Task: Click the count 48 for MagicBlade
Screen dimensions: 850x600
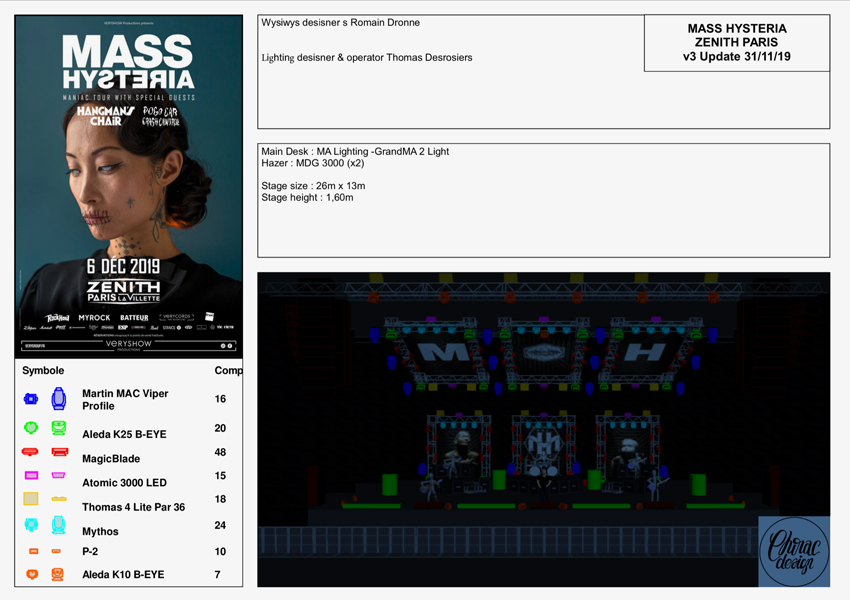Action: tap(220, 452)
